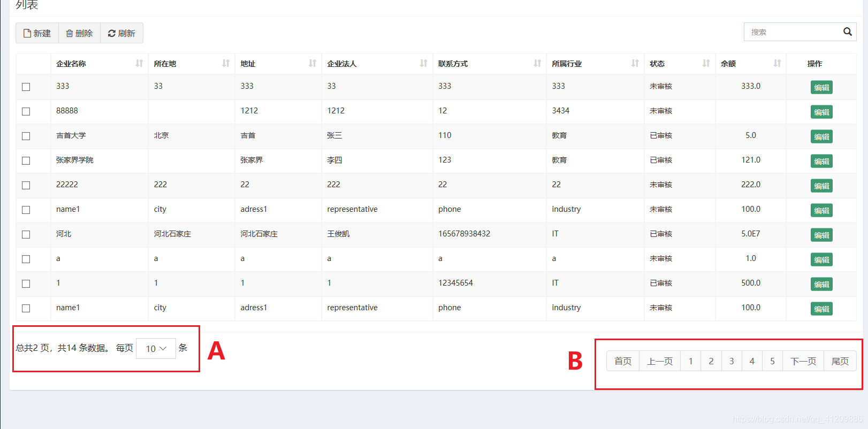This screenshot has width=868, height=429.
Task: Click balance value 121.0
Action: pyautogui.click(x=751, y=160)
